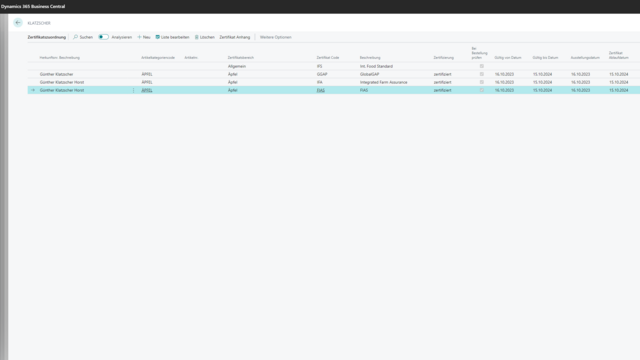Tick Bei Bestellung prüfen for FIAS row
640x360 pixels.
click(x=482, y=90)
